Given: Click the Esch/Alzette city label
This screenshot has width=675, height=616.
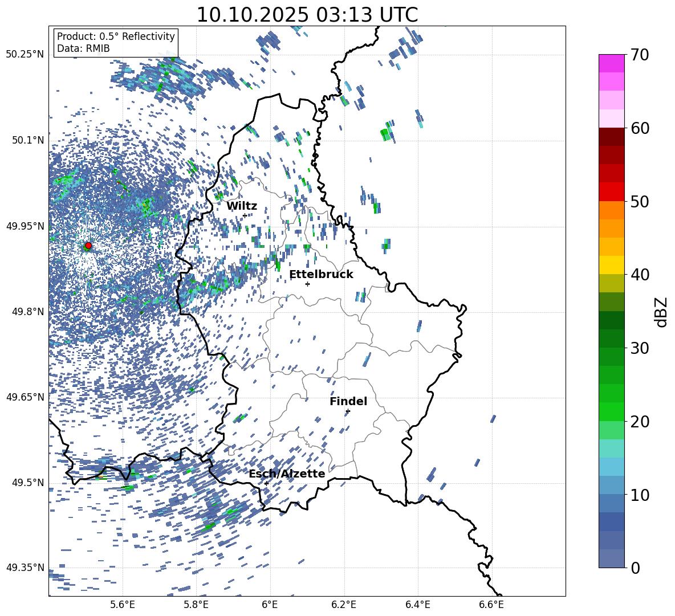Looking at the screenshot, I should click(287, 474).
